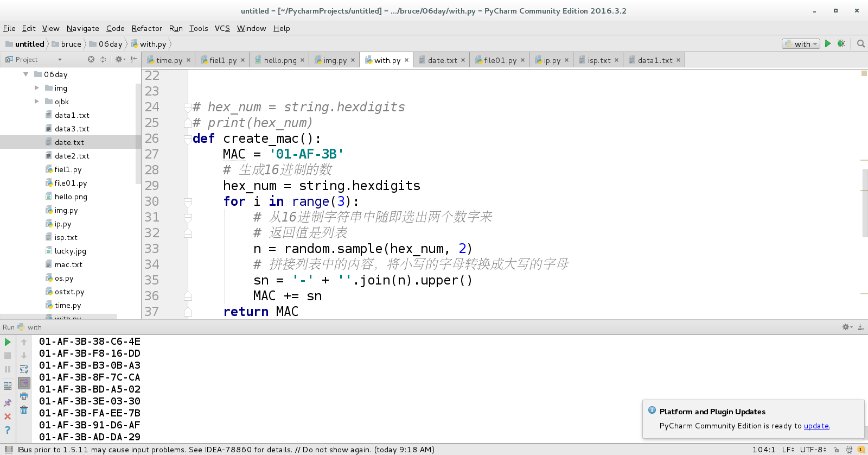Switch to the hello.png editor tab
This screenshot has height=455, width=868.
point(280,60)
